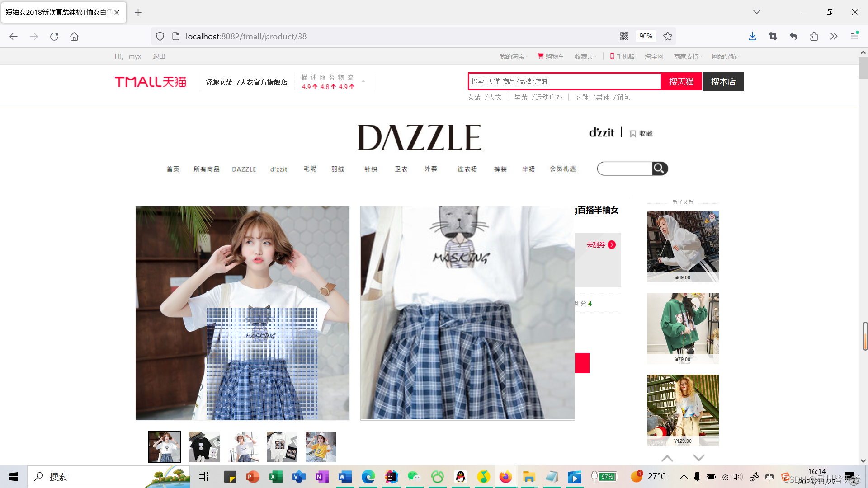Open the 首页 shop menu item
Image resolution: width=868 pixels, height=488 pixels.
tap(173, 169)
